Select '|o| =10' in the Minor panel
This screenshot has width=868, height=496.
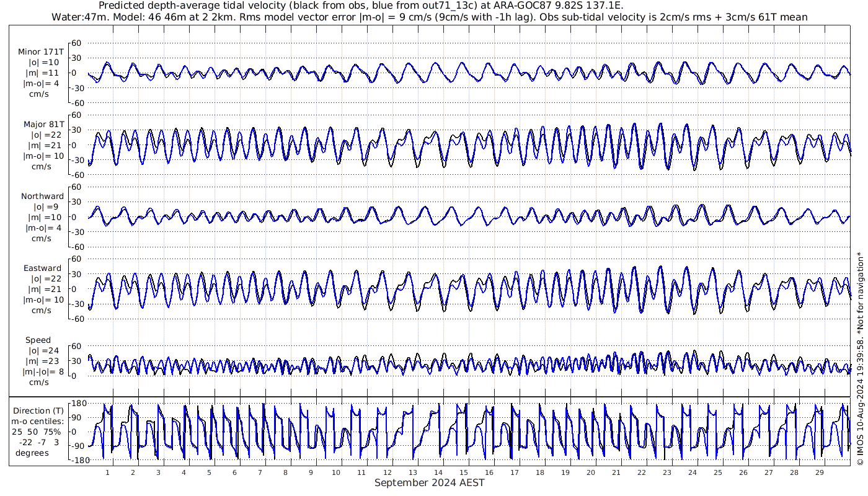click(43, 63)
